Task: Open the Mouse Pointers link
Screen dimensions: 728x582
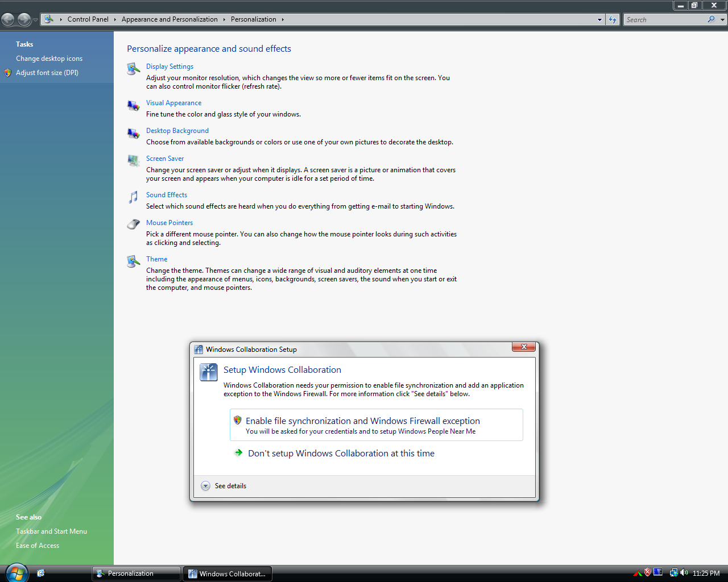Action: pos(169,223)
